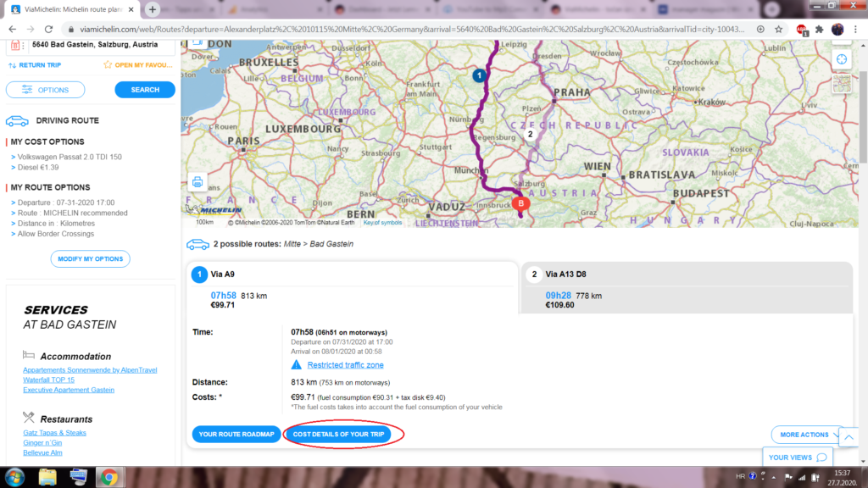Center map with the locate target icon
This screenshot has height=488, width=868.
tap(841, 59)
